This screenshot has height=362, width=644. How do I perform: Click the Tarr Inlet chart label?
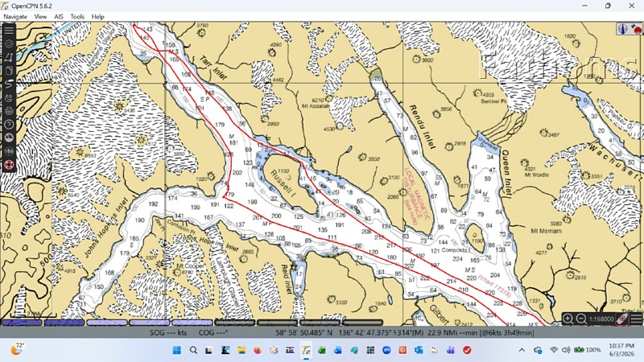pyautogui.click(x=213, y=68)
